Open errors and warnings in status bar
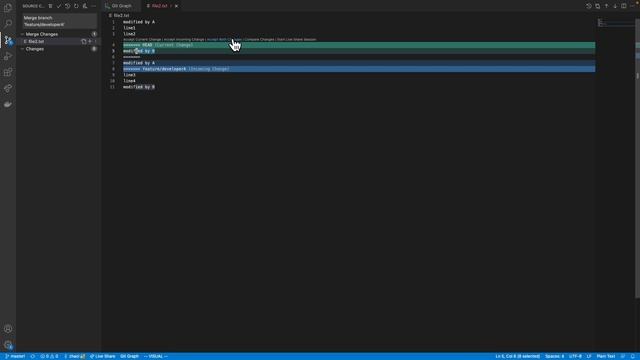 [49, 356]
